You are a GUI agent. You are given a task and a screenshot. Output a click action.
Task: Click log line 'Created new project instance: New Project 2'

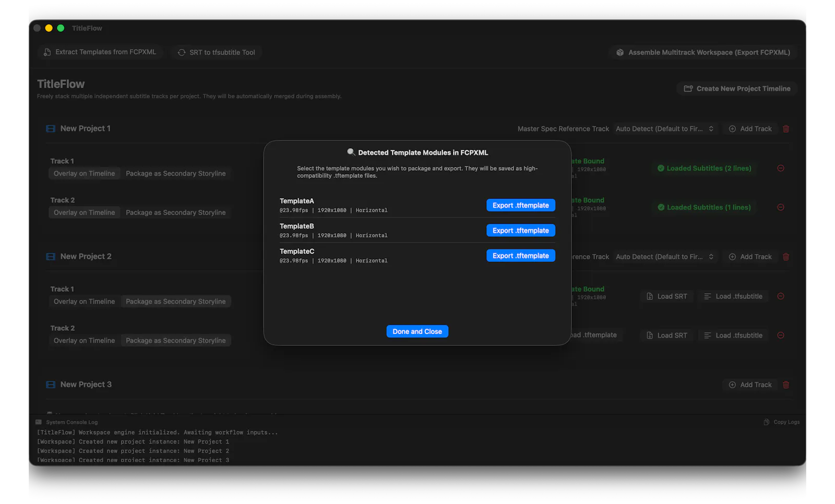tap(133, 451)
